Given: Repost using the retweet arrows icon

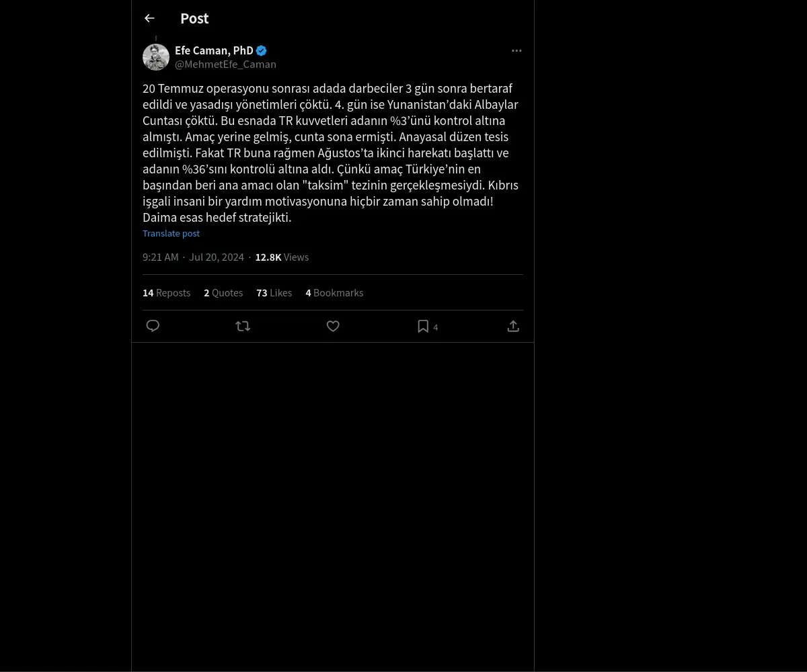Looking at the screenshot, I should pos(243,326).
